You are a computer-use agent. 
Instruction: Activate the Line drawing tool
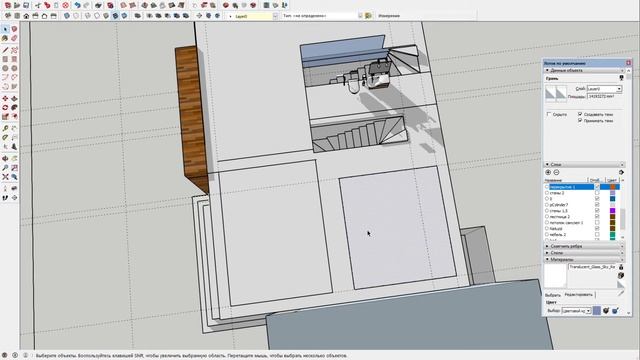[x=5, y=50]
